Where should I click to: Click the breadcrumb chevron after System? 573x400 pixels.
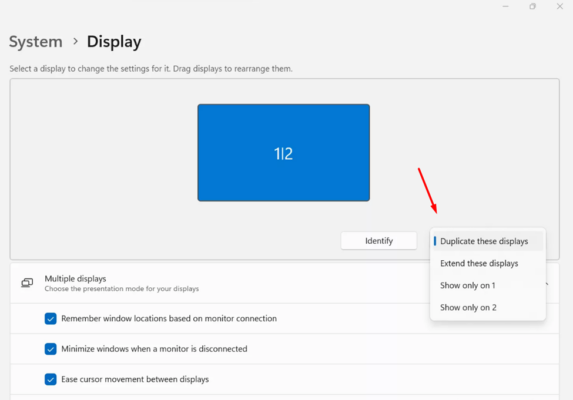[76, 41]
